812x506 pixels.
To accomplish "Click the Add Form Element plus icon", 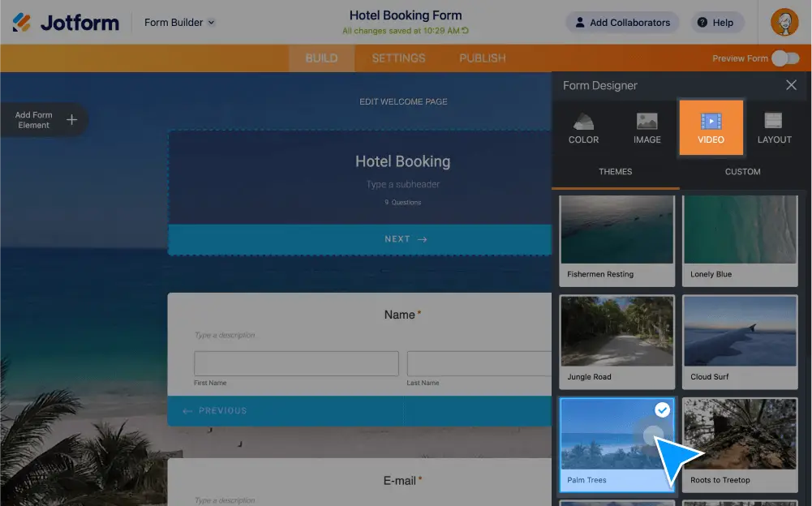I will tap(71, 119).
